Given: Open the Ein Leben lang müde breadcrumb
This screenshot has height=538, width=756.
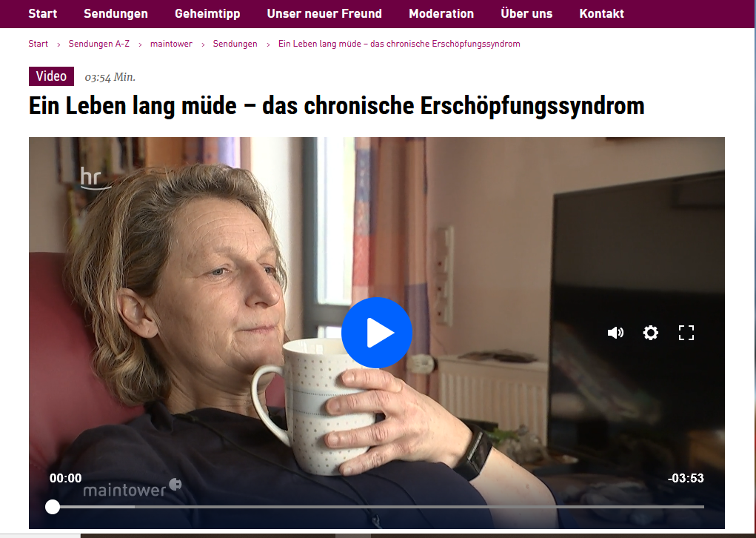Looking at the screenshot, I should pyautogui.click(x=399, y=44).
